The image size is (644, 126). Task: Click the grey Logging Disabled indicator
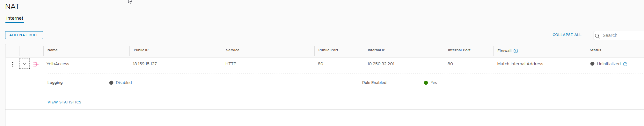coord(111,83)
